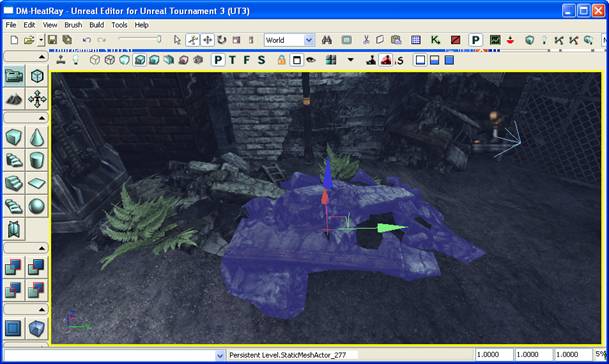Click the CSG Add icon
The width and height of the screenshot is (609, 364).
point(14,266)
